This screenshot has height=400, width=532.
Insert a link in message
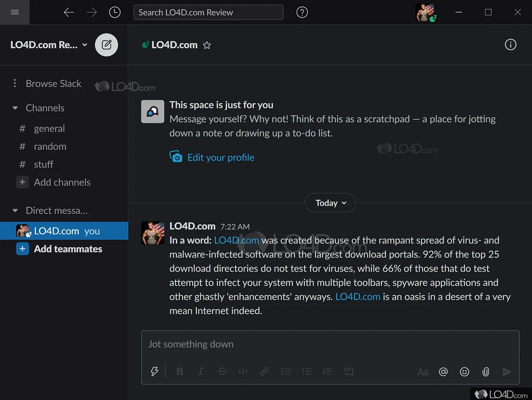click(264, 371)
